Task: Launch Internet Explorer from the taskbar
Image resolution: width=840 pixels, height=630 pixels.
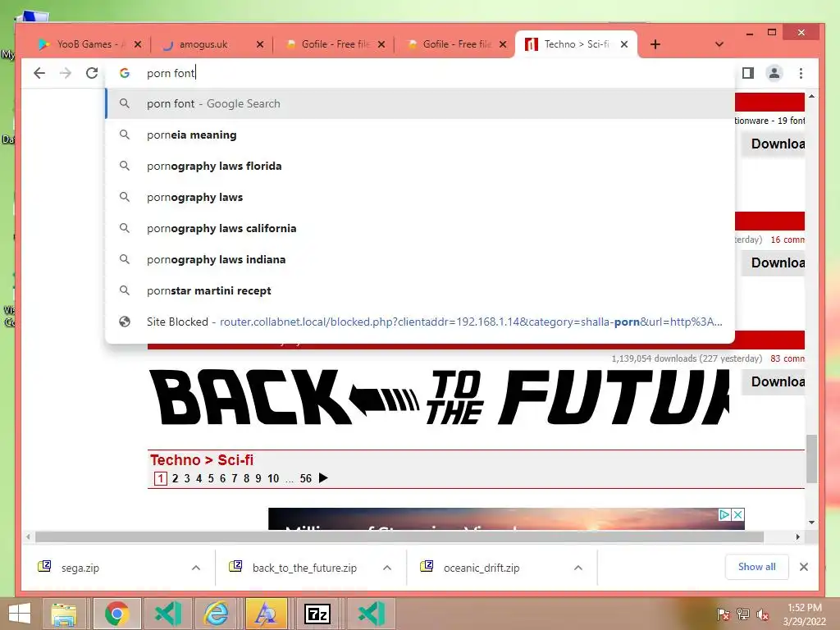Action: tap(217, 614)
